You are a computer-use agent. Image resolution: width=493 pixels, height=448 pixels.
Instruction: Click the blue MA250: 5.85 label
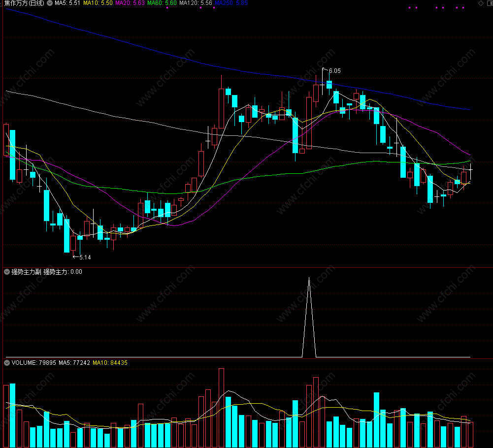point(231,3)
